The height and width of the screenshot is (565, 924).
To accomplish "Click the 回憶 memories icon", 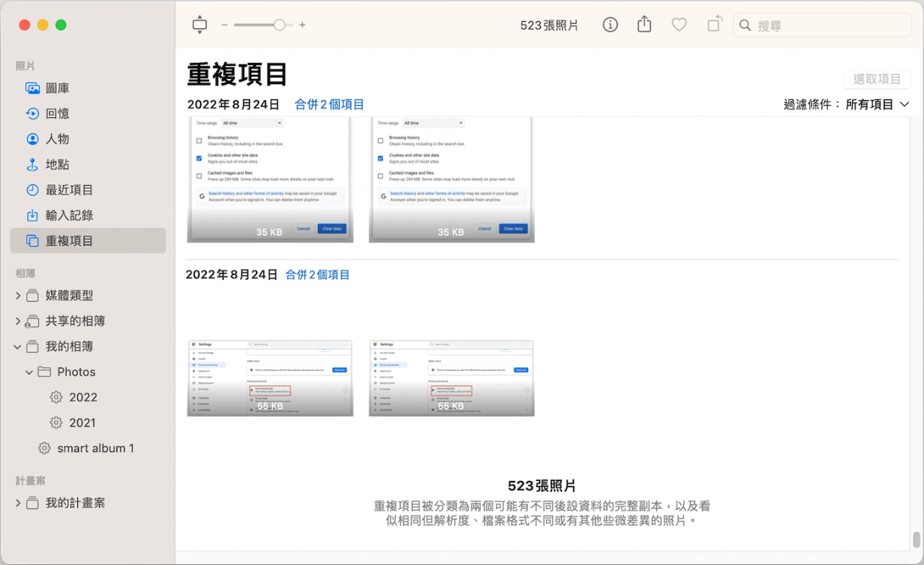I will [33, 114].
